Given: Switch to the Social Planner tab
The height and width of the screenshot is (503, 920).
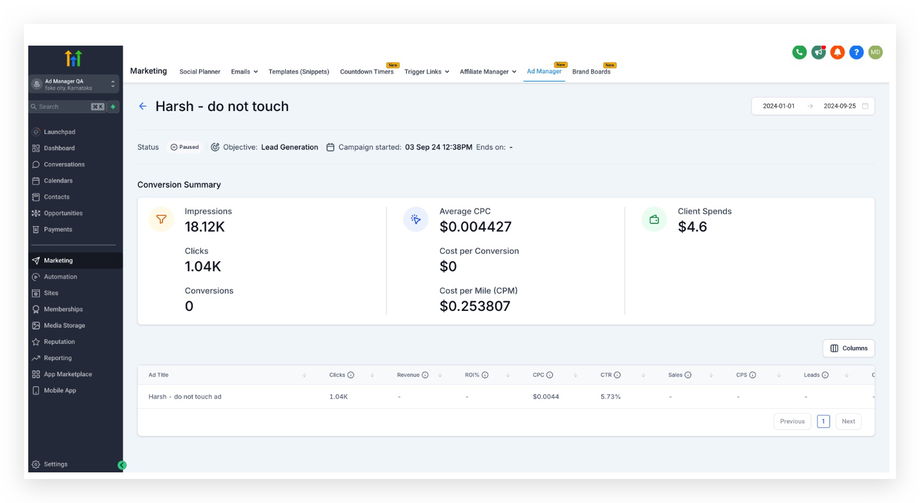Looking at the screenshot, I should (x=200, y=72).
